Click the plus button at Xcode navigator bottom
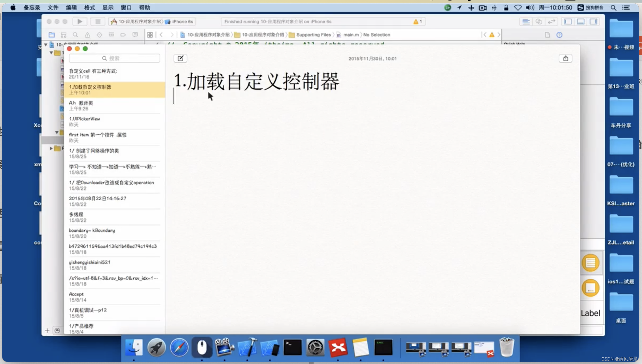 [x=47, y=331]
